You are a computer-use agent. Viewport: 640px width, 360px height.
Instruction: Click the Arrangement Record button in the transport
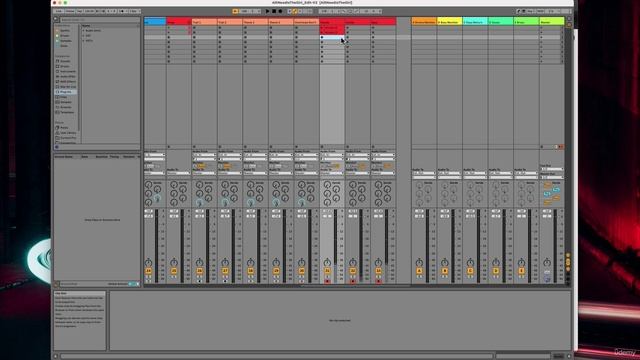pos(280,11)
